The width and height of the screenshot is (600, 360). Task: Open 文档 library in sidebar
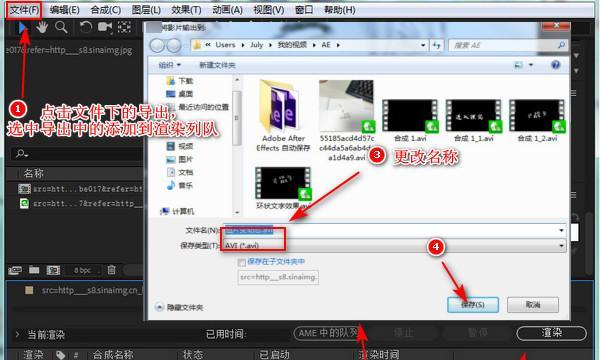pyautogui.click(x=180, y=173)
